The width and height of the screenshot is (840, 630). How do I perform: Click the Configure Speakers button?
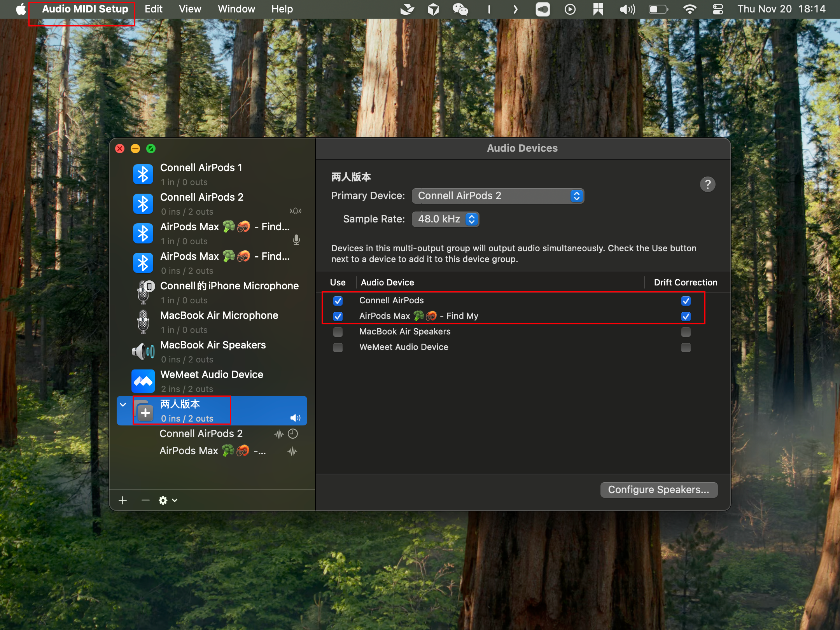tap(658, 490)
